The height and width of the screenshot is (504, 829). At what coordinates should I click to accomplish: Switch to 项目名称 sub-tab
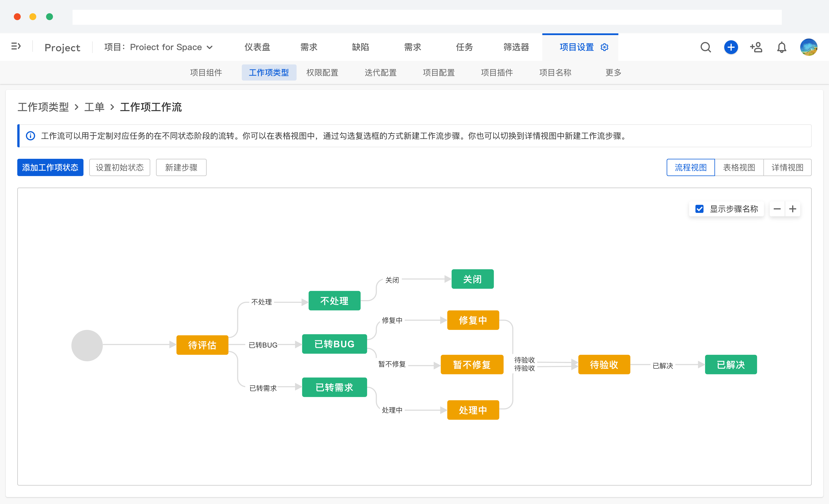[555, 72]
